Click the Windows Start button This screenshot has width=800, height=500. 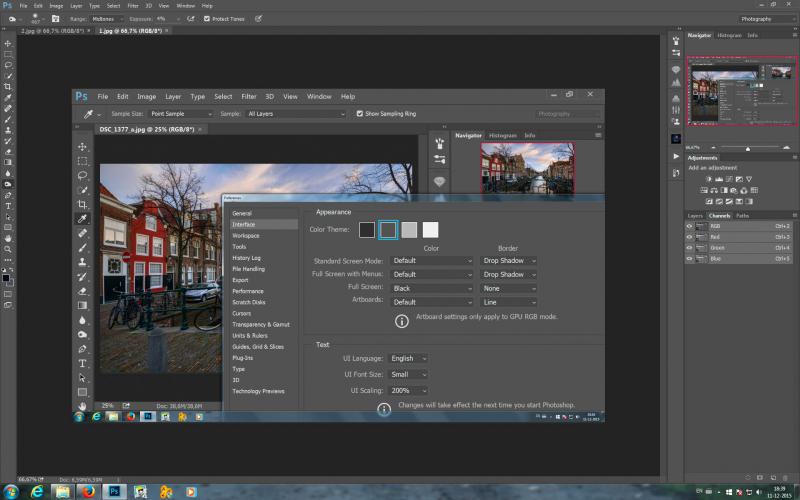pyautogui.click(x=10, y=492)
